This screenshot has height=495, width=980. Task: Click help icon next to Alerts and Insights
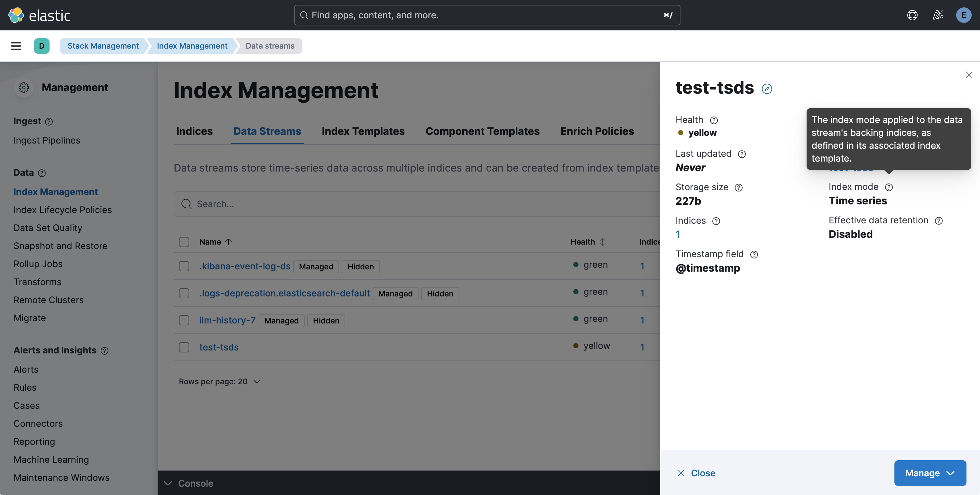pos(105,351)
